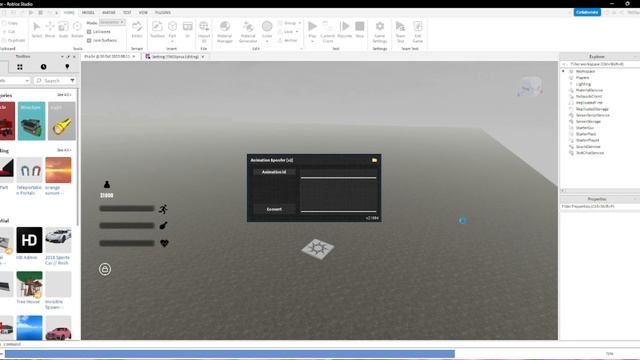Click the heart health icon
This screenshot has height=360, width=640.
(164, 243)
